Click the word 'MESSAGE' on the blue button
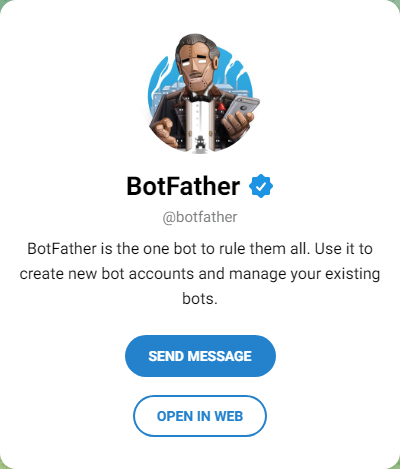Viewport: 400px width, 469px height. click(x=219, y=356)
